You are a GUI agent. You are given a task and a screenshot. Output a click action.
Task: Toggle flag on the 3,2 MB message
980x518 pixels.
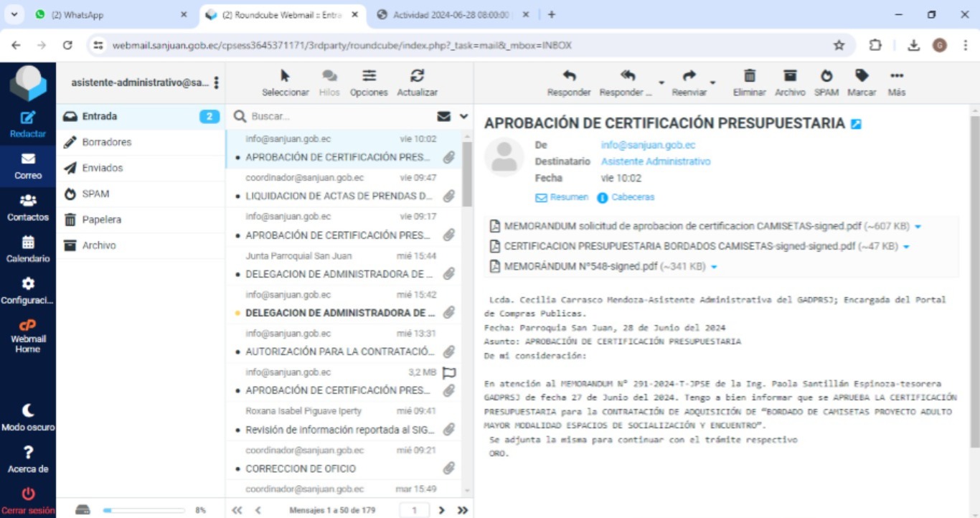point(449,372)
